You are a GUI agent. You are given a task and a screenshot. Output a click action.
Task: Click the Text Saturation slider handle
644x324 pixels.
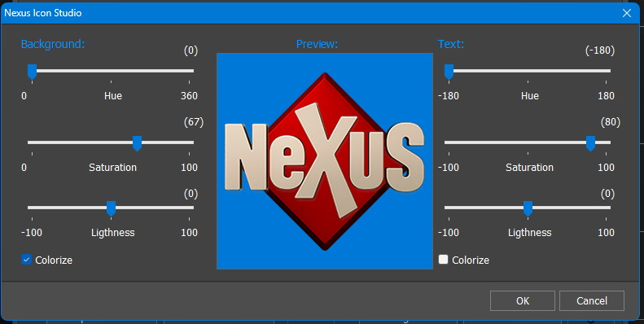pos(590,143)
